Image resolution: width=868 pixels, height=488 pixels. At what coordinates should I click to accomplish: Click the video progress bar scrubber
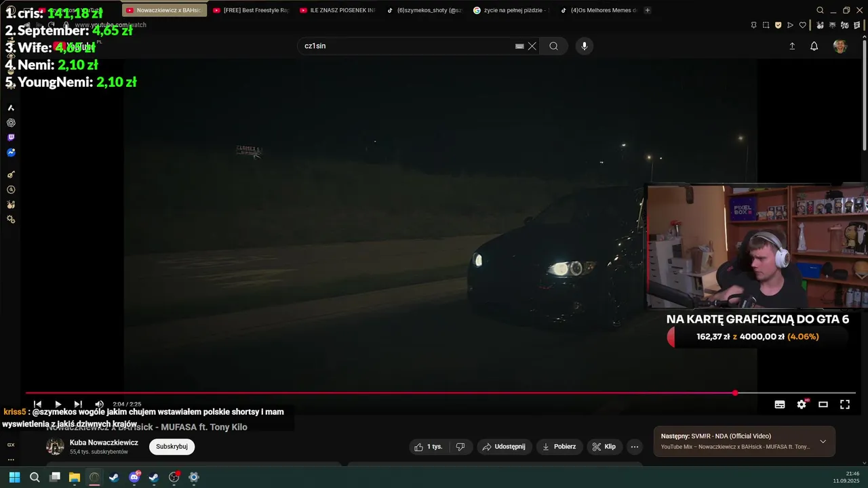(735, 393)
